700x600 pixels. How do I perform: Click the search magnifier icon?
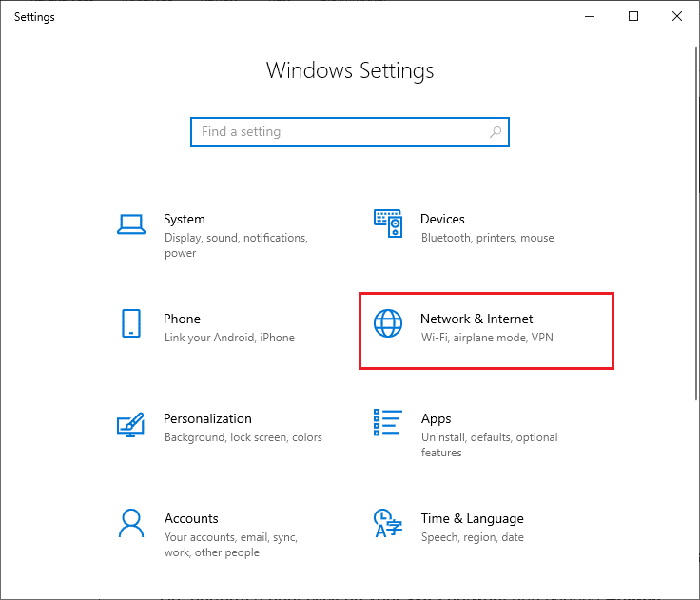(495, 132)
